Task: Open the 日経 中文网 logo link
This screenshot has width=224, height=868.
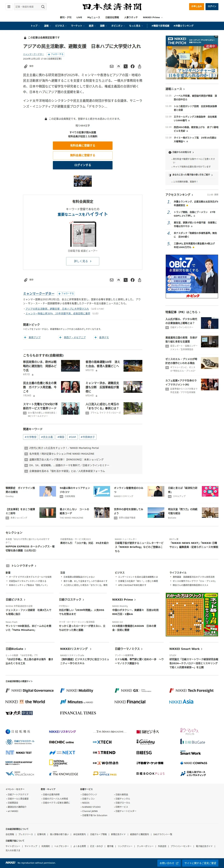Action: 19,713
